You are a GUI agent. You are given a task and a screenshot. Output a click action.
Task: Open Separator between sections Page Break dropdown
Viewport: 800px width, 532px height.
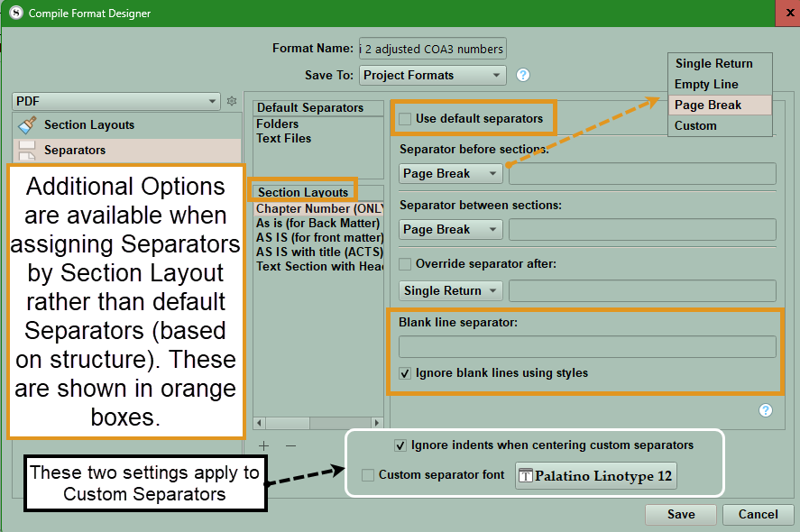(x=451, y=230)
